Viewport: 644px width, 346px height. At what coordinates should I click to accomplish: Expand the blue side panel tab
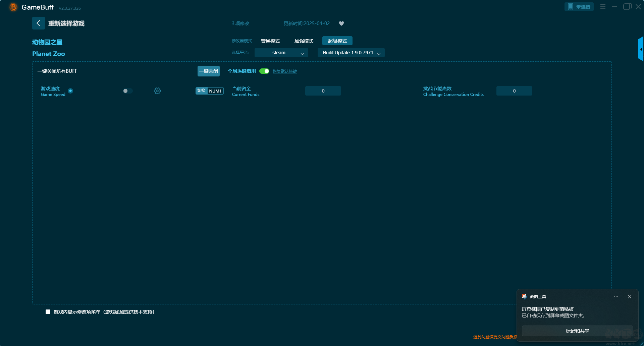coord(641,49)
